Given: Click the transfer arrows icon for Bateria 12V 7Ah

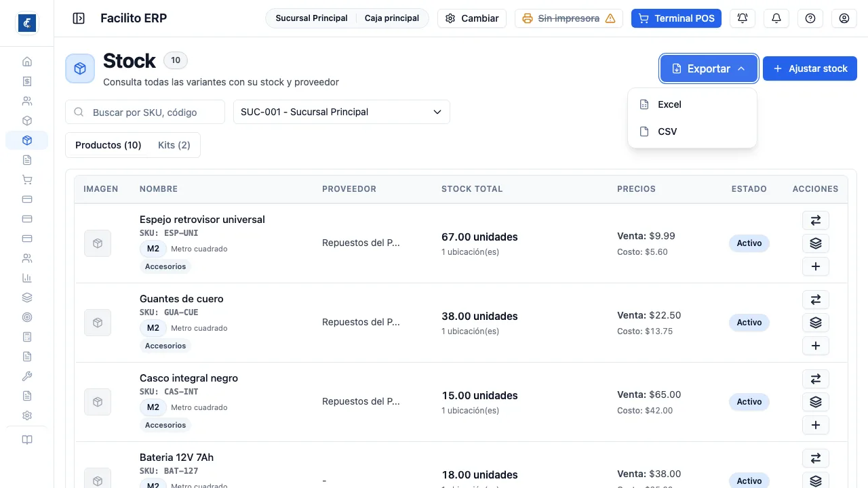Looking at the screenshot, I should (x=816, y=458).
